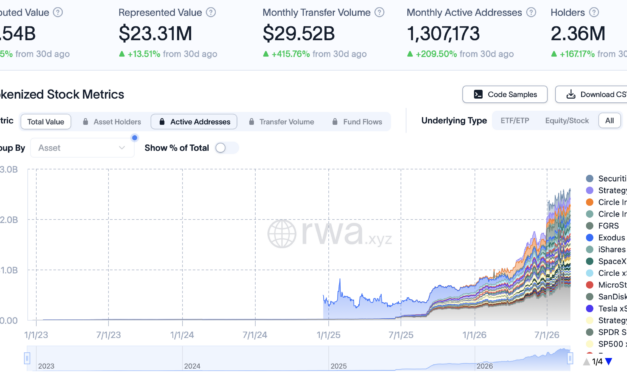Toggle the Show % of Total switch
This screenshot has height=376, width=627.
(226, 148)
